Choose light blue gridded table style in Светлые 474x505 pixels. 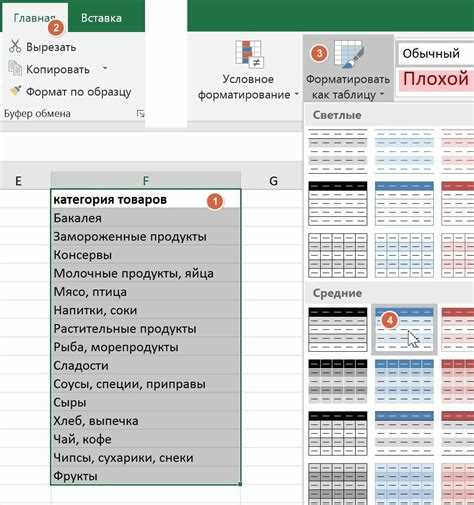(404, 255)
